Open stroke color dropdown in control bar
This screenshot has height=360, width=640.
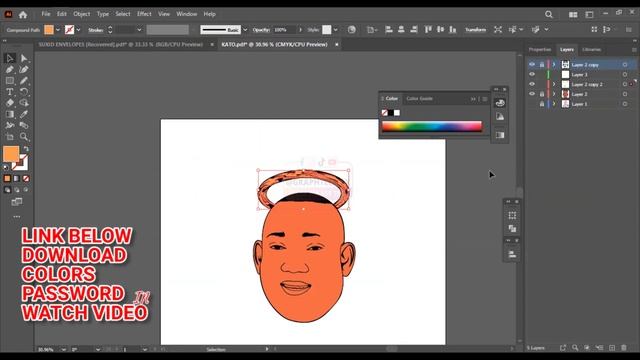tap(78, 30)
